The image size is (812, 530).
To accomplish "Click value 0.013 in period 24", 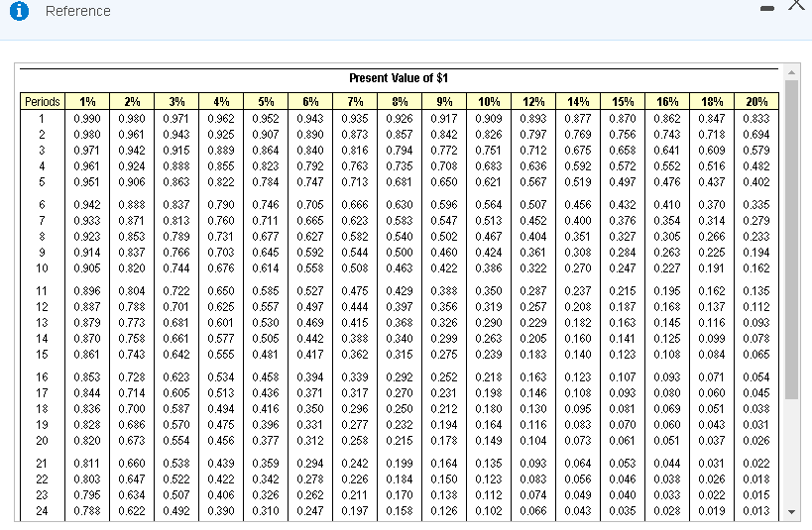I will click(x=756, y=511).
